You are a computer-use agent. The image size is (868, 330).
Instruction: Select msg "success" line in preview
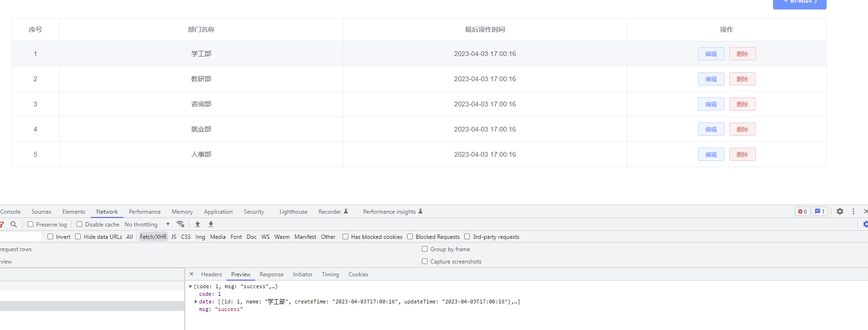click(221, 309)
